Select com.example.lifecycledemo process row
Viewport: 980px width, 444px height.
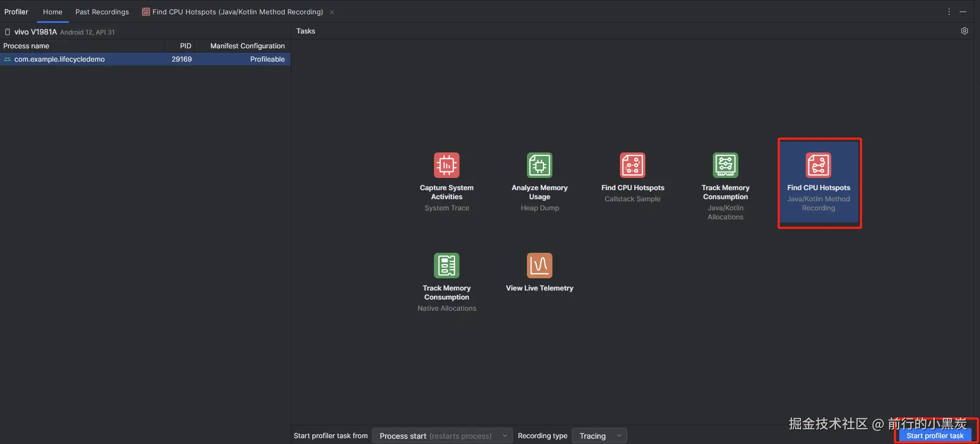point(145,59)
